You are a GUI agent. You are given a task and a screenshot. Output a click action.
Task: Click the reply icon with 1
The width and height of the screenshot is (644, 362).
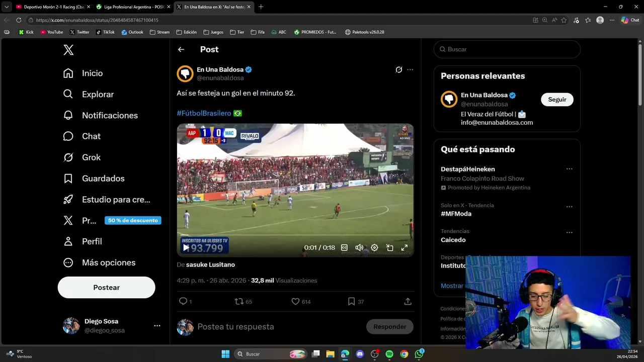pos(185,301)
